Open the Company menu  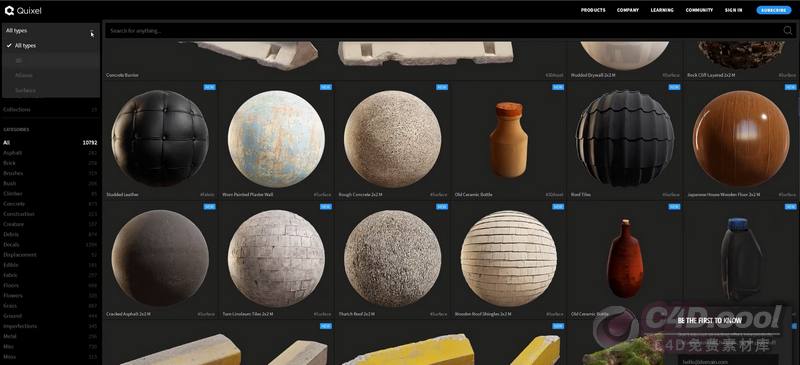pyautogui.click(x=628, y=10)
